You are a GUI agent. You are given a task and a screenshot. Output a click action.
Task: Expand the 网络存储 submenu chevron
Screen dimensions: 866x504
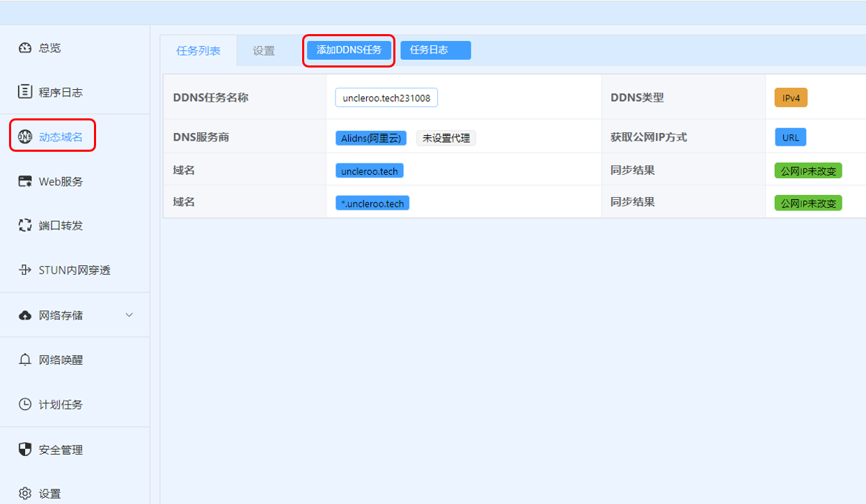click(129, 315)
